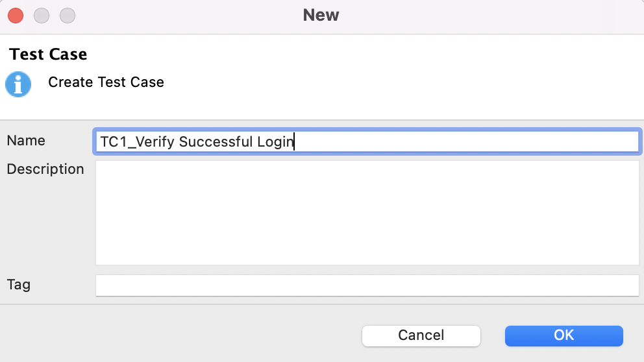Select the Tag input field

(367, 285)
